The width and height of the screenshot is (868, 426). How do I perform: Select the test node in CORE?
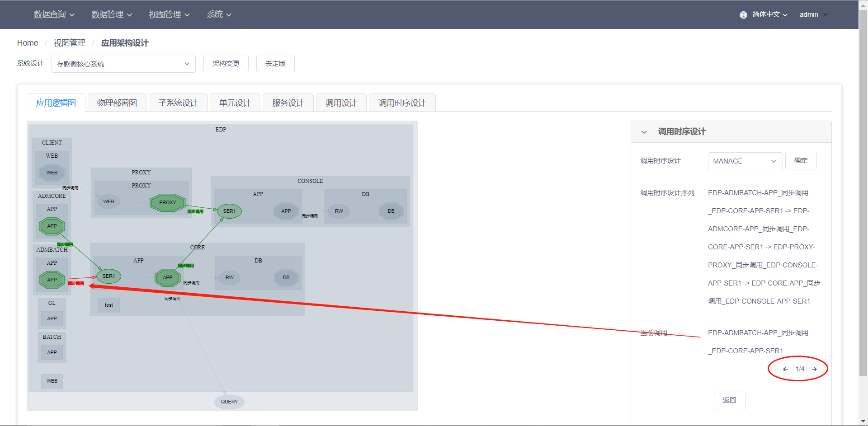point(109,305)
